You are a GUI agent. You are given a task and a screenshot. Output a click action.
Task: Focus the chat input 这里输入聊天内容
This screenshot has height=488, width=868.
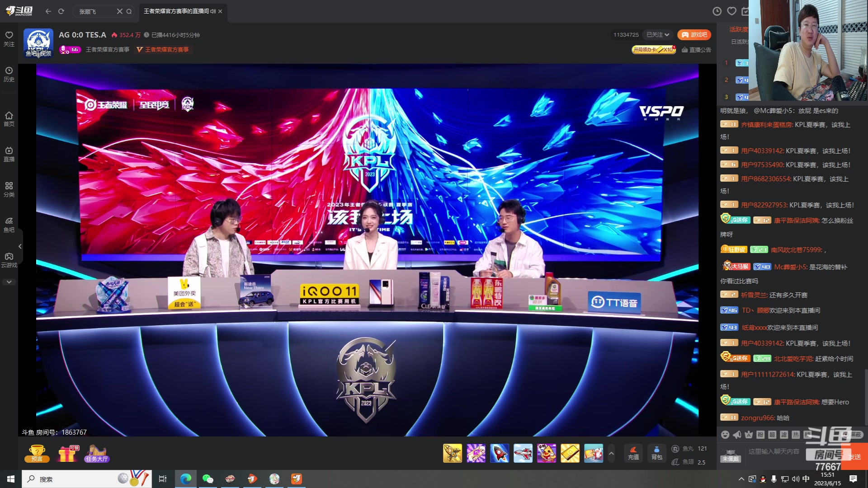[774, 451]
